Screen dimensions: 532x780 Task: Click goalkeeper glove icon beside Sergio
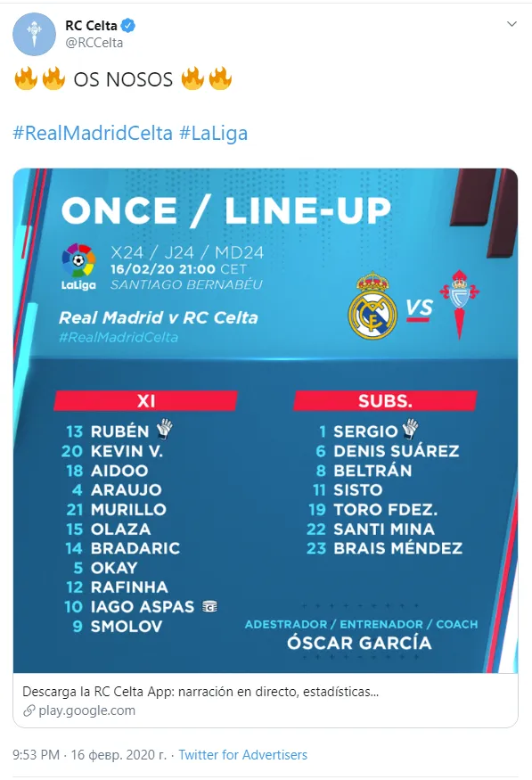pos(410,429)
